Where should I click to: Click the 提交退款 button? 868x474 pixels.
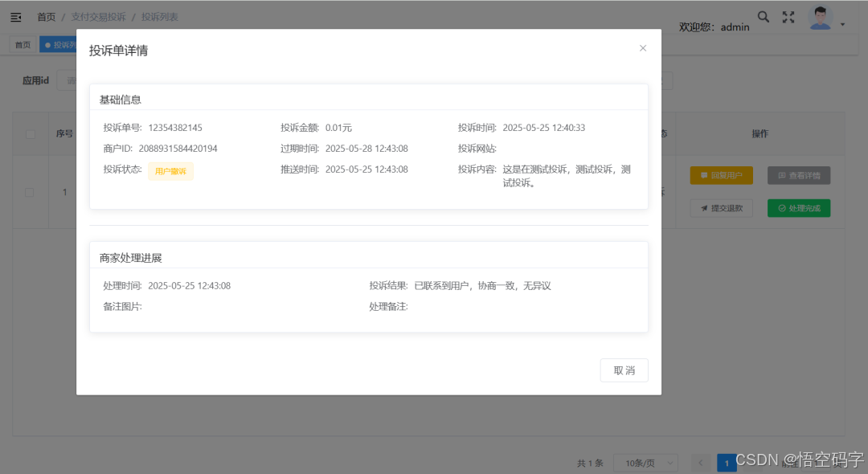coord(721,208)
